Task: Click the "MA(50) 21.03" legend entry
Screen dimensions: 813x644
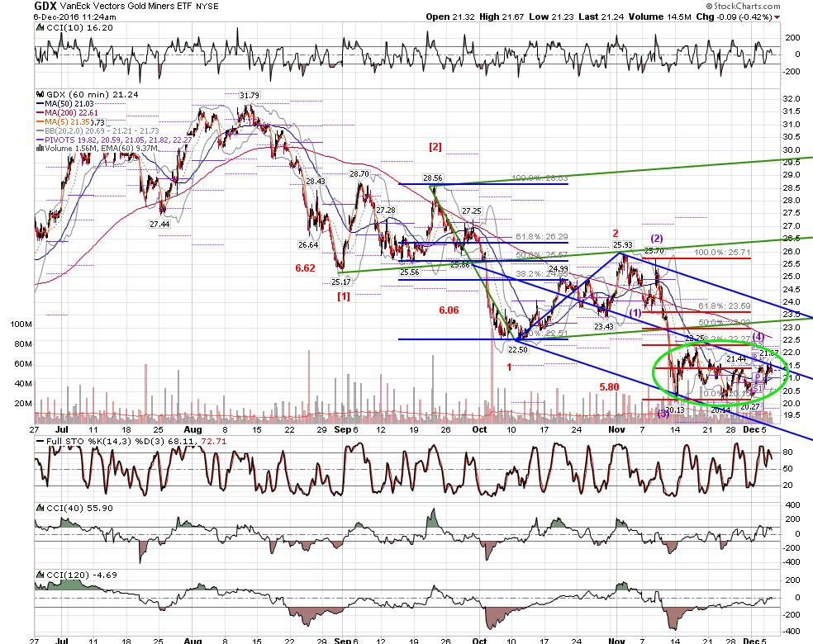Action: coord(65,104)
